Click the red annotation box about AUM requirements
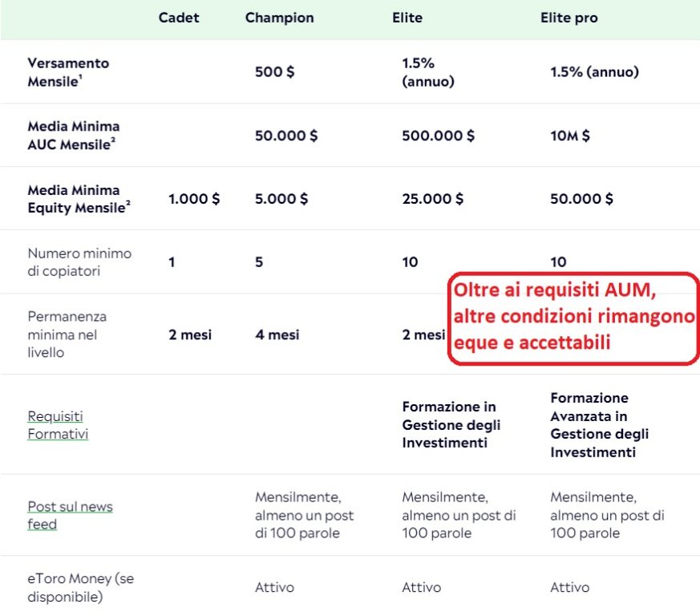The width and height of the screenshot is (700, 616). click(x=573, y=318)
